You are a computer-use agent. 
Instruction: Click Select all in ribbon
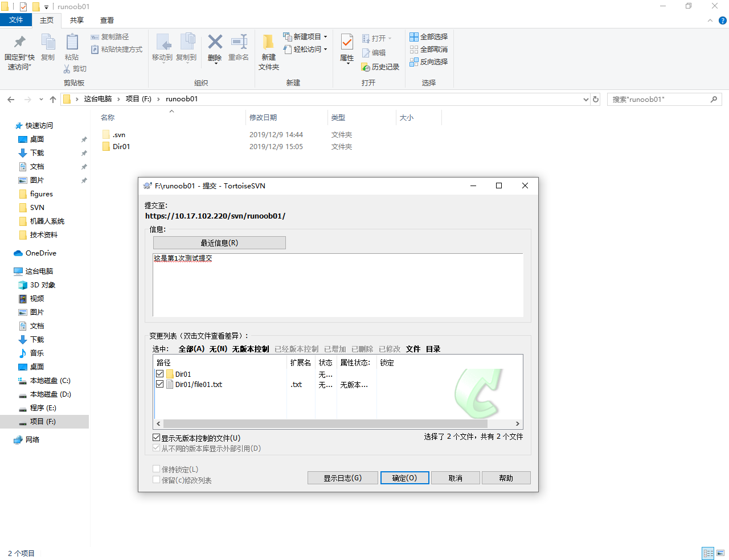tap(428, 37)
